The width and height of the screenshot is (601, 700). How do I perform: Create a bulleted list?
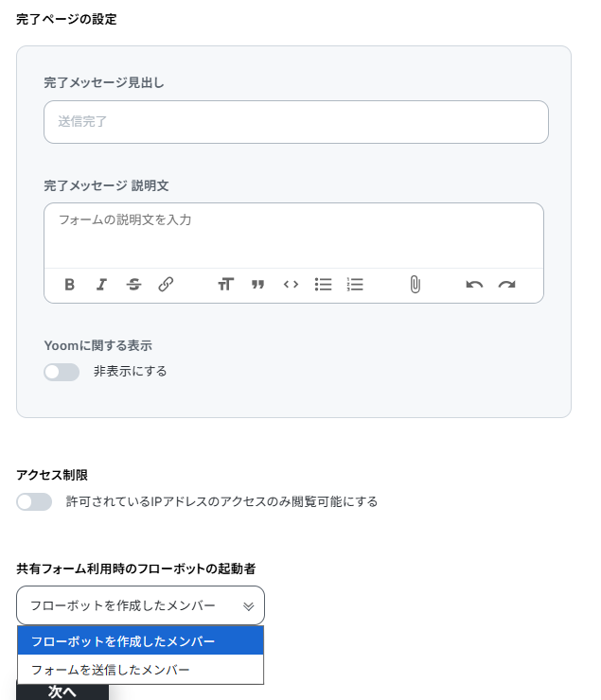click(x=324, y=285)
